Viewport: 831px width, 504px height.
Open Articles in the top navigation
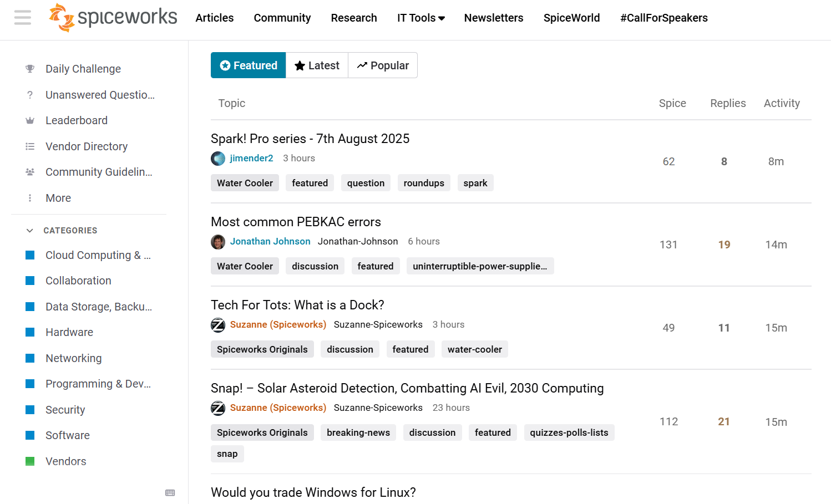(x=215, y=18)
